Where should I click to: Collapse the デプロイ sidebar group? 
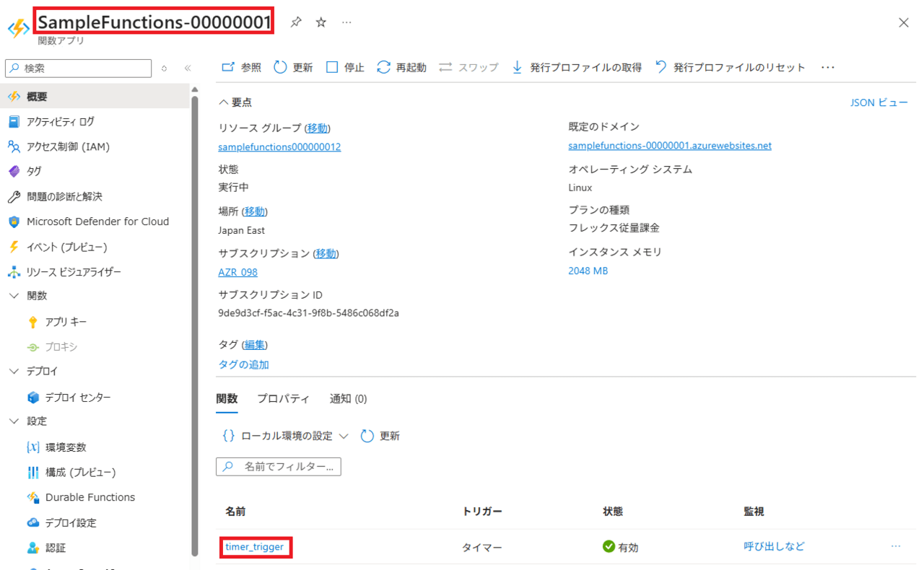14,371
